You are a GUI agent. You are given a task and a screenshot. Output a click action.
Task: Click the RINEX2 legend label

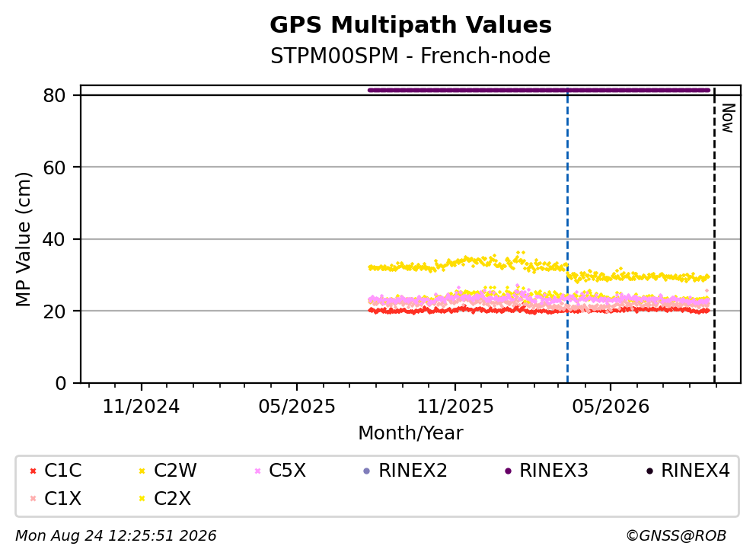413,470
